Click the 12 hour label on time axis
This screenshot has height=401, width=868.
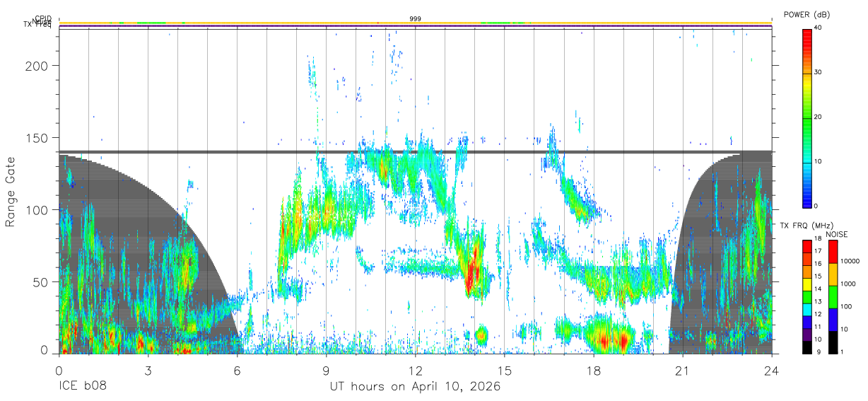coord(416,370)
